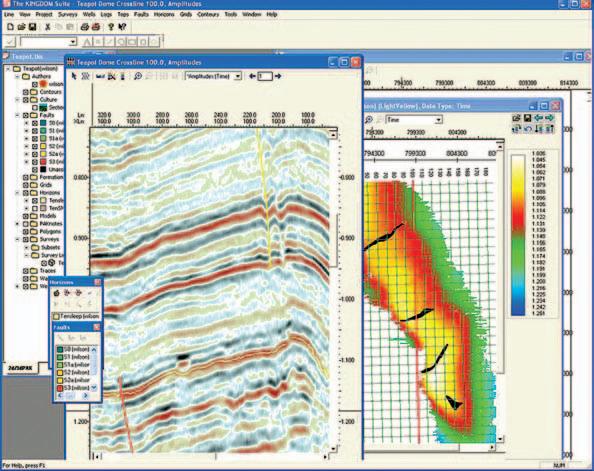Click the seismic section scroll-up arrow
Screen dimensions: 594x471
point(333,134)
